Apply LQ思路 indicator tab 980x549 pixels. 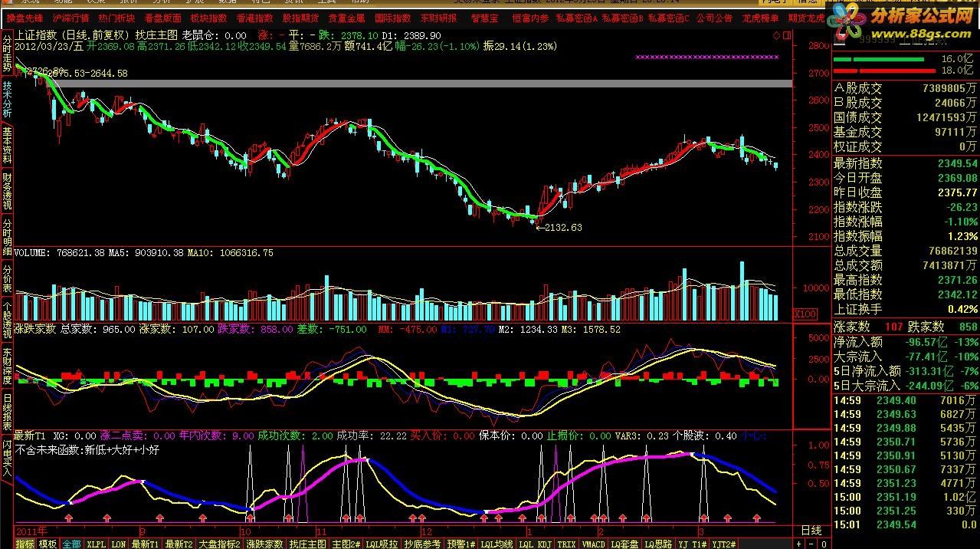[658, 544]
